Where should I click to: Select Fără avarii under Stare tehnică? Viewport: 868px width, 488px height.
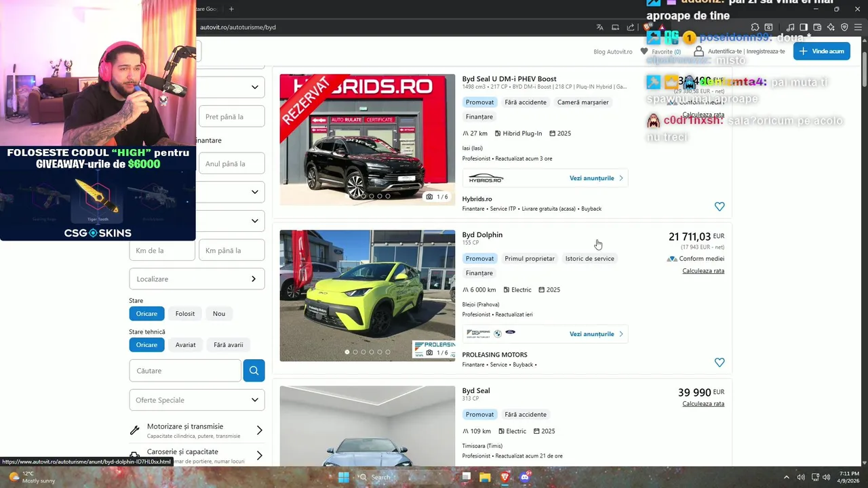tap(229, 345)
